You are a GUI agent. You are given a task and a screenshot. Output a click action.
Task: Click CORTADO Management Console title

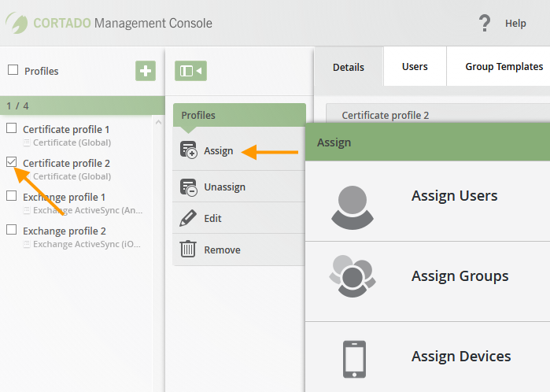click(x=123, y=23)
